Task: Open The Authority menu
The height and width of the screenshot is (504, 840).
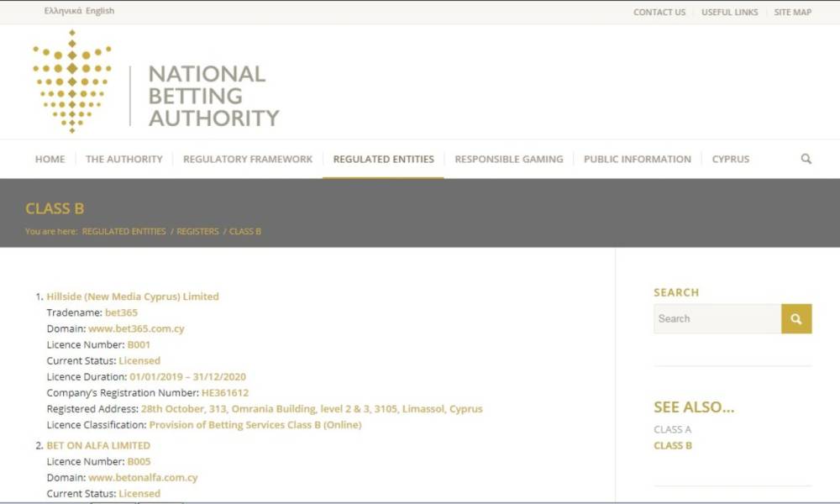Action: point(123,159)
